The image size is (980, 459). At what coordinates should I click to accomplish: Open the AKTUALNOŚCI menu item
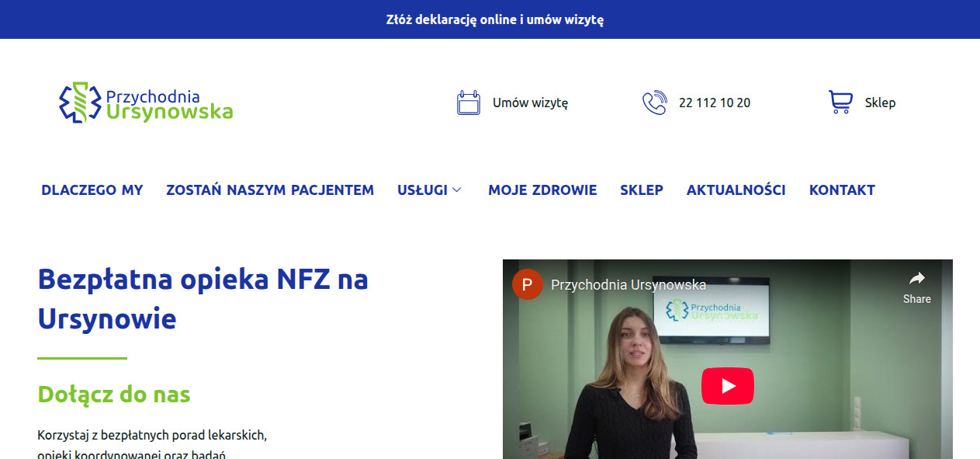pyautogui.click(x=736, y=190)
